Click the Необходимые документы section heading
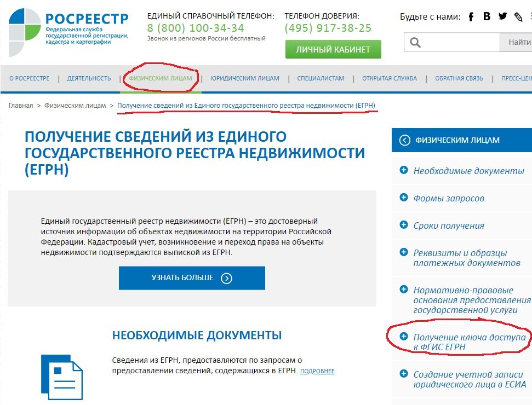 coord(197,335)
